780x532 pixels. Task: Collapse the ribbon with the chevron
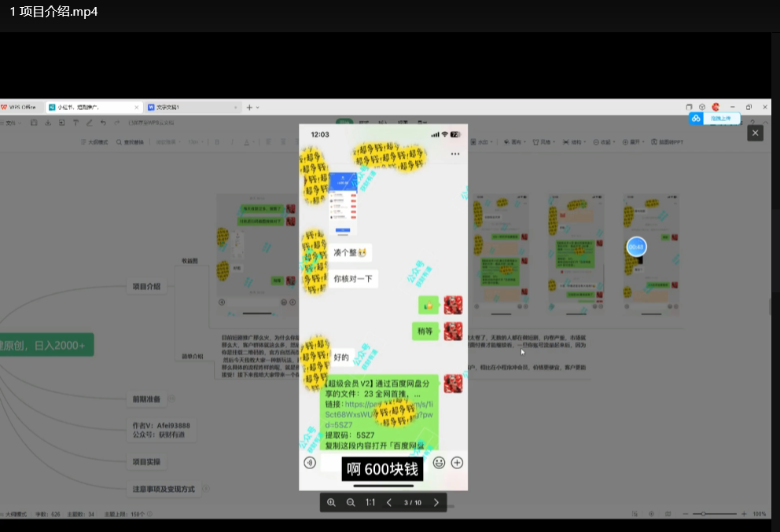[766, 123]
